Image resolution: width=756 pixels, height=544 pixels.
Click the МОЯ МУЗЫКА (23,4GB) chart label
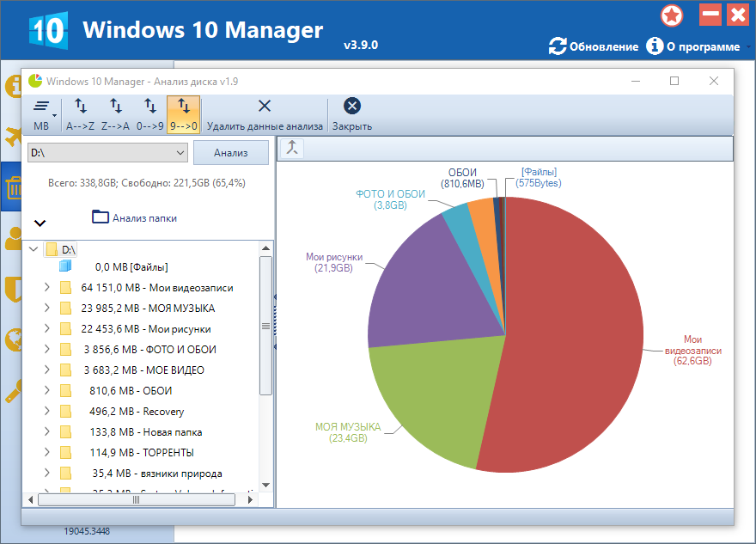(x=348, y=432)
